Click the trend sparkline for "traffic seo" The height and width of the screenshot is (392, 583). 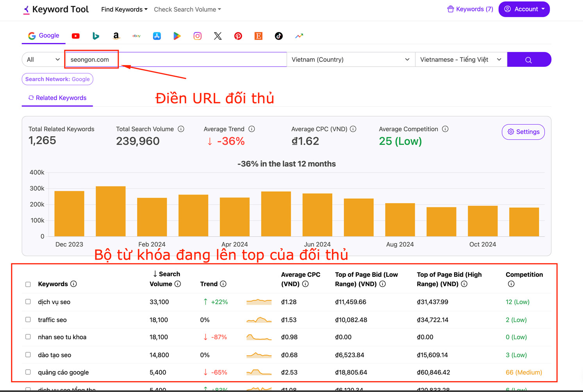coord(259,320)
